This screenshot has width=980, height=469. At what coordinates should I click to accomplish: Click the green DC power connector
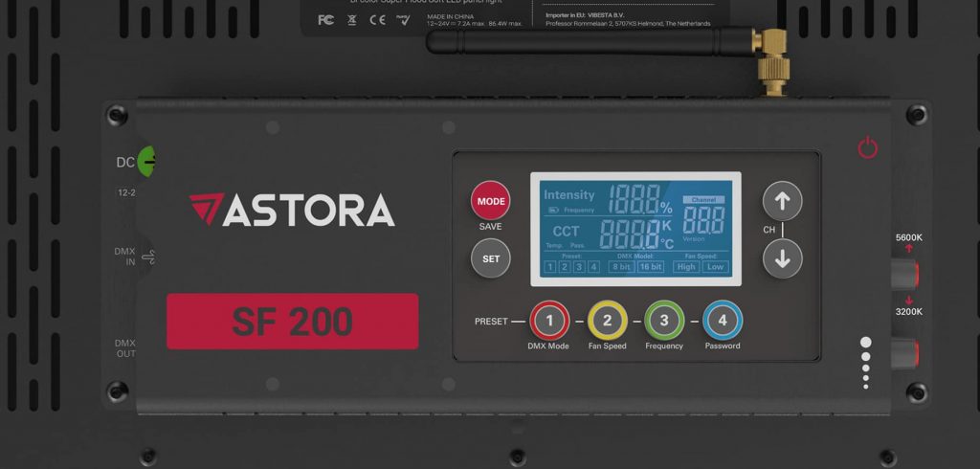(x=146, y=162)
